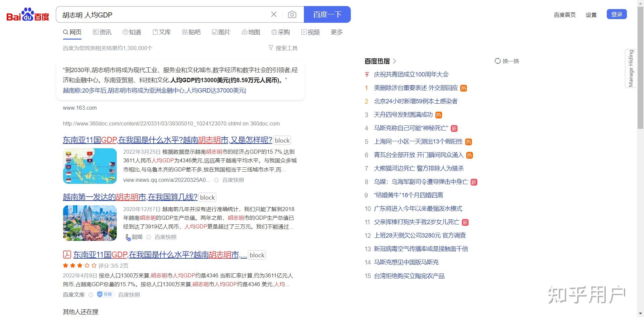Open the 文库 tab
This screenshot has width=644, height=317.
click(162, 32)
